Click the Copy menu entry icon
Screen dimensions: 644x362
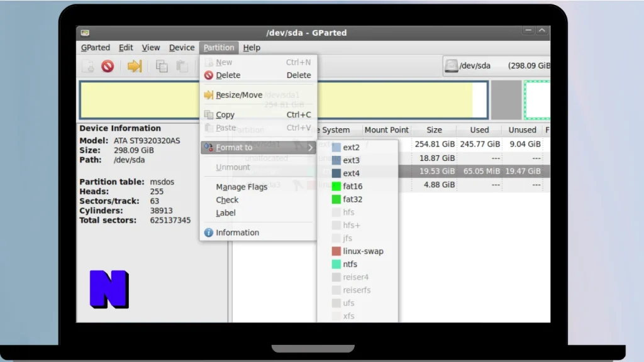coord(209,114)
